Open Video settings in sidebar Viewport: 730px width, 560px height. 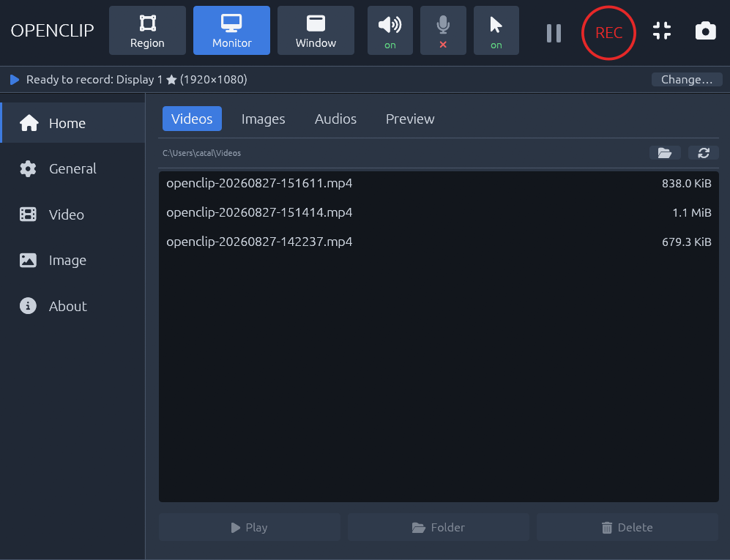click(x=73, y=214)
